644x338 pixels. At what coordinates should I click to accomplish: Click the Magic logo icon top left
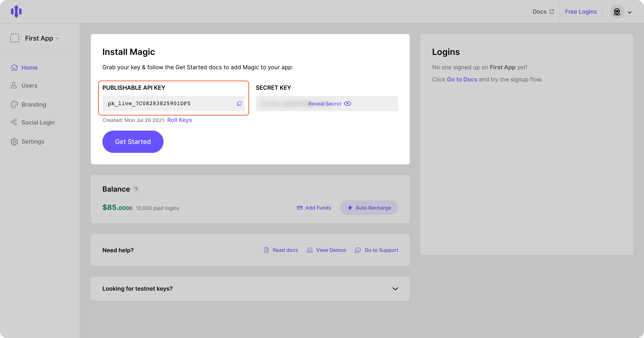click(x=16, y=11)
